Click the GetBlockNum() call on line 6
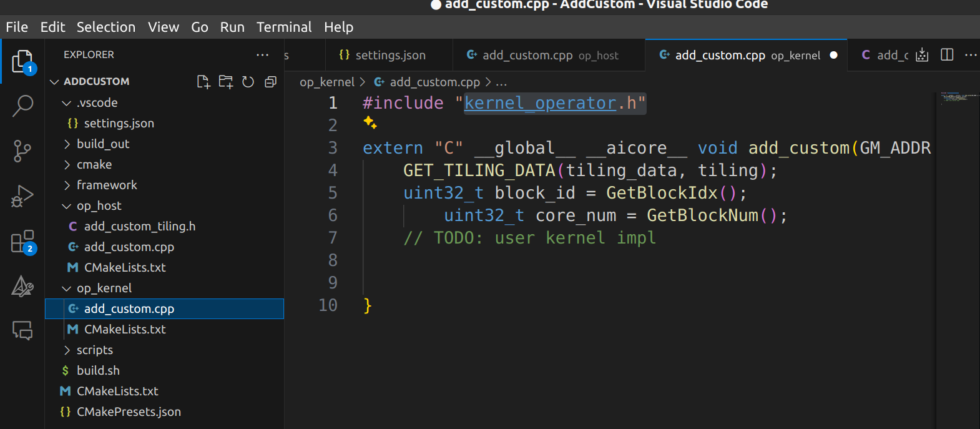The height and width of the screenshot is (429, 980). click(712, 215)
